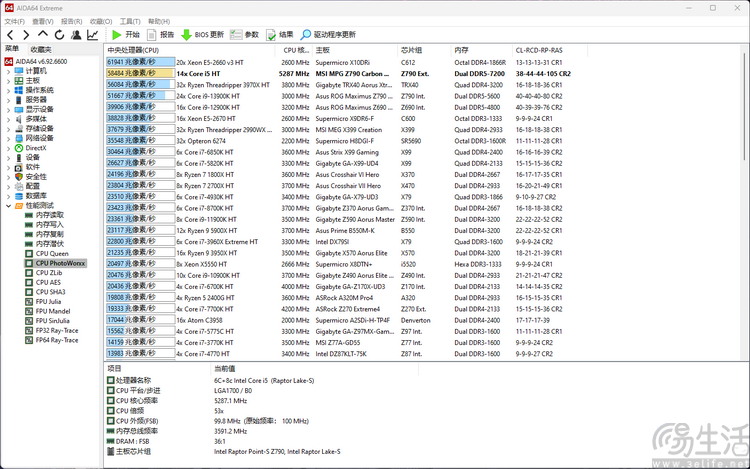Select the FP64 Ray-Trace benchmark icon
This screenshot has height=469, width=750.
[x=29, y=340]
